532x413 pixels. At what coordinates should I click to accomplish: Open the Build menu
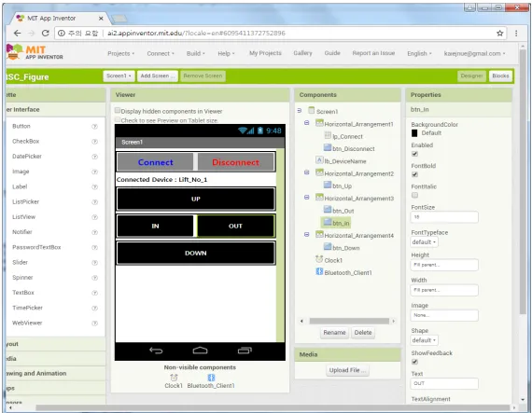[x=195, y=53]
